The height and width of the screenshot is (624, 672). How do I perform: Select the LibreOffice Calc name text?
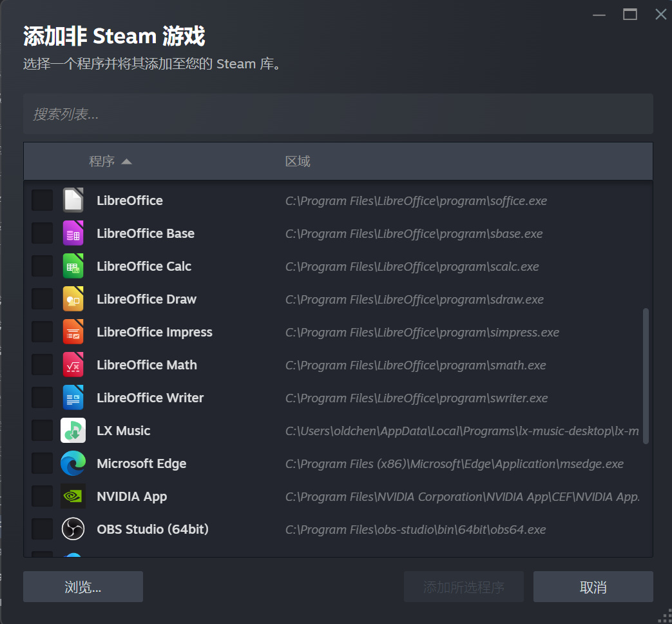[144, 266]
